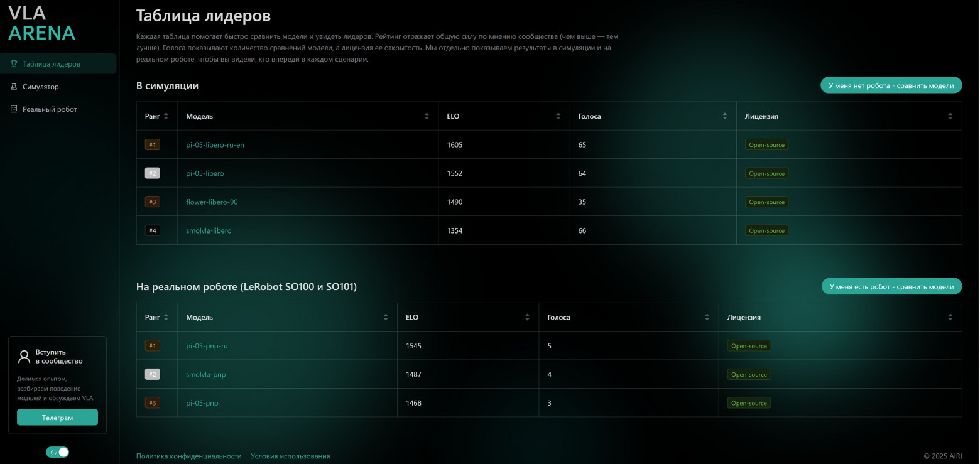
Task: Click the trophy icon beside Таблица лидеров
Action: pos(14,64)
